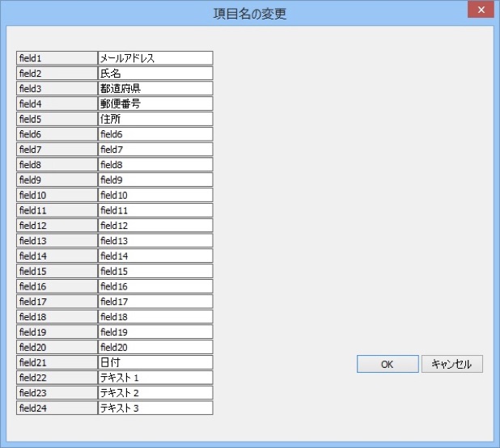Viewport: 500px width, 448px height.
Task: Click the field12 row label
Action: [x=57, y=226]
